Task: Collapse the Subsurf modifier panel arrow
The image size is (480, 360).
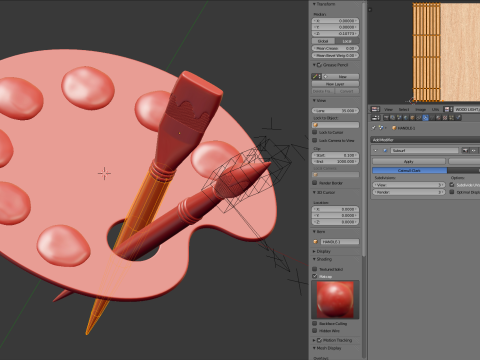Action: coord(375,150)
